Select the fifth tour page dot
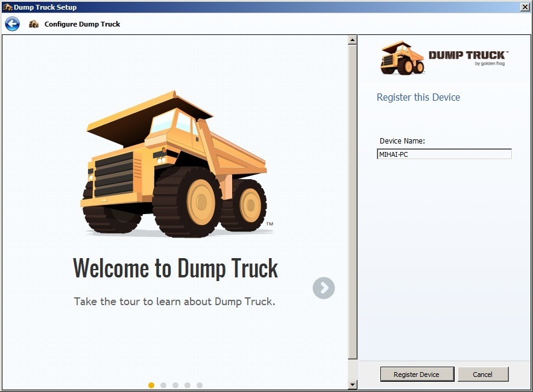The width and height of the screenshot is (533, 392). (x=200, y=385)
